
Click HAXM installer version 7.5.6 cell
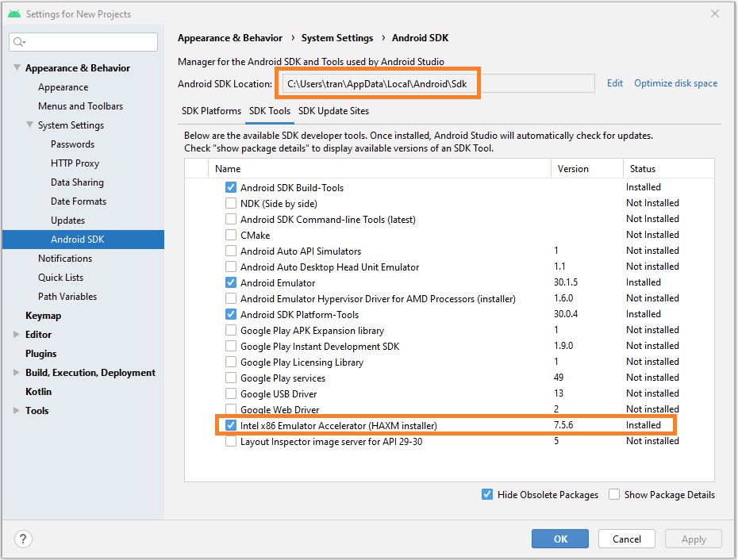click(x=563, y=425)
